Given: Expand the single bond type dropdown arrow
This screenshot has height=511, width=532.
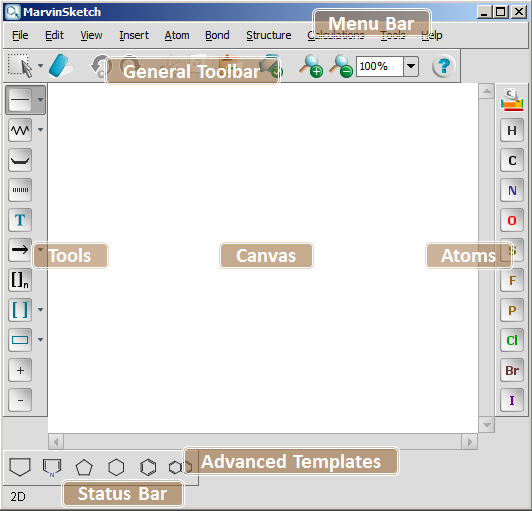Looking at the screenshot, I should coord(40,100).
